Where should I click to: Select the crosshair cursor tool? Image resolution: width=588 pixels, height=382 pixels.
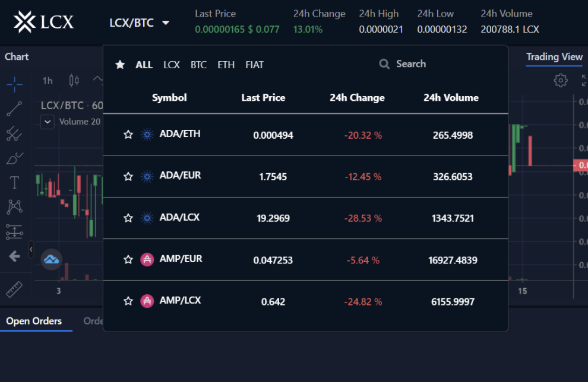click(14, 84)
